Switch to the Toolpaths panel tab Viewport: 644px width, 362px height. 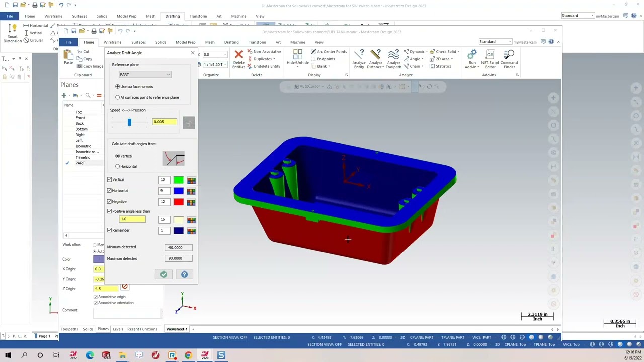pyautogui.click(x=69, y=329)
